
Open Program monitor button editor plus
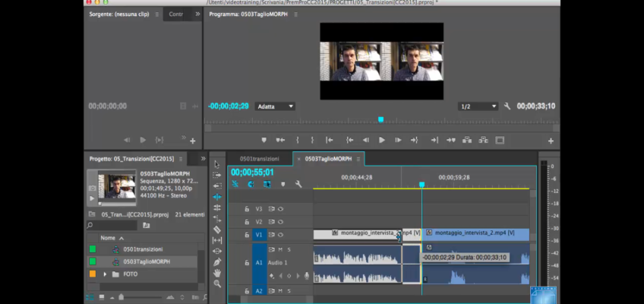(551, 141)
